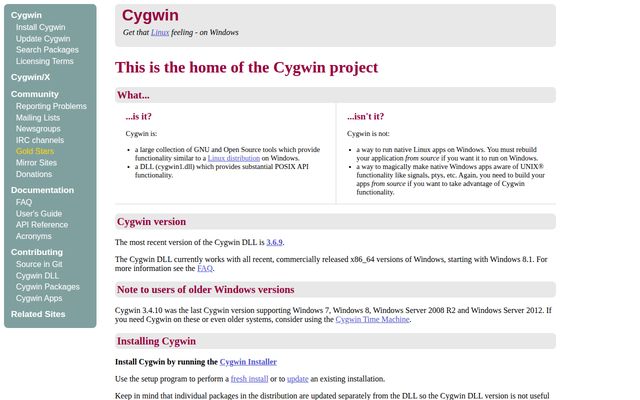The image size is (640, 400).
Task: Follow the Linux distribution link
Action: (233, 158)
